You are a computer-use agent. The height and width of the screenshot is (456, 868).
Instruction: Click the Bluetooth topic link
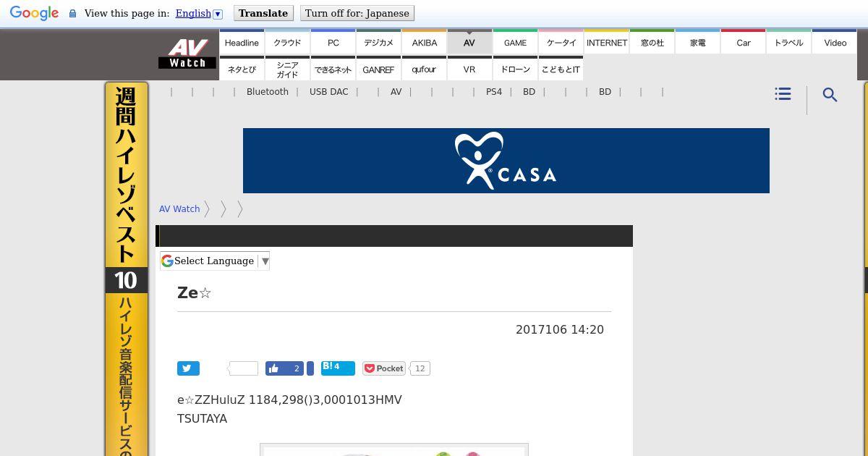coord(268,92)
